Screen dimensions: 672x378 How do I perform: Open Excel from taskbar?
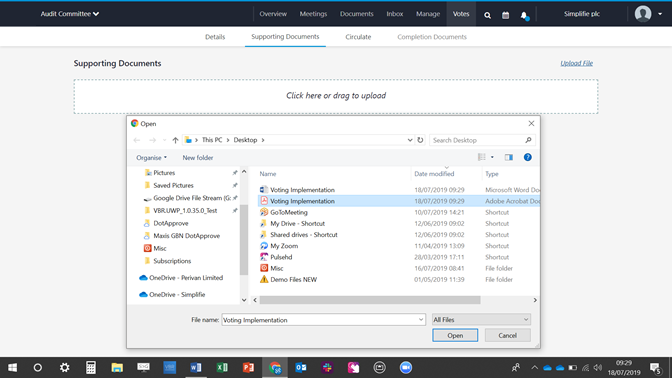222,368
